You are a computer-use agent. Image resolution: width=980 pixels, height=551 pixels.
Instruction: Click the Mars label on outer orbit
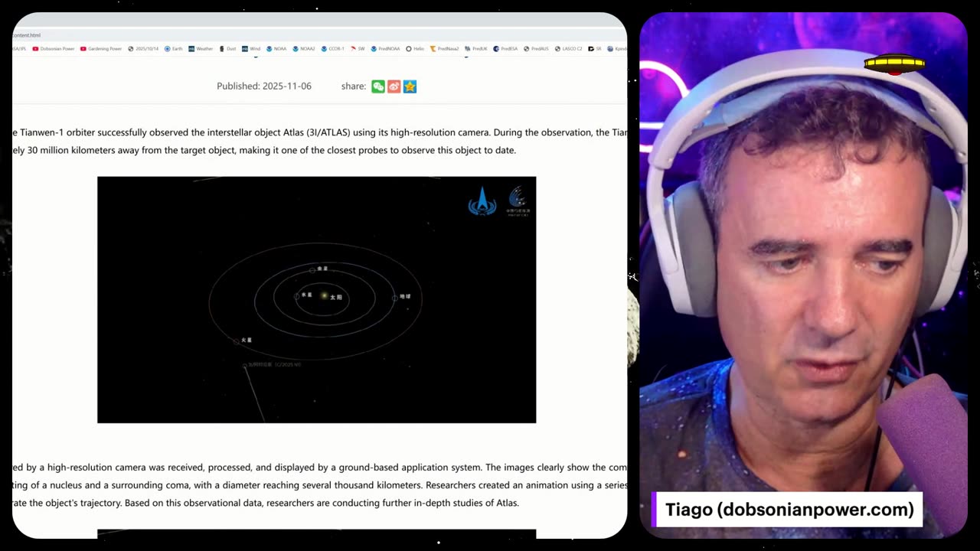(247, 340)
